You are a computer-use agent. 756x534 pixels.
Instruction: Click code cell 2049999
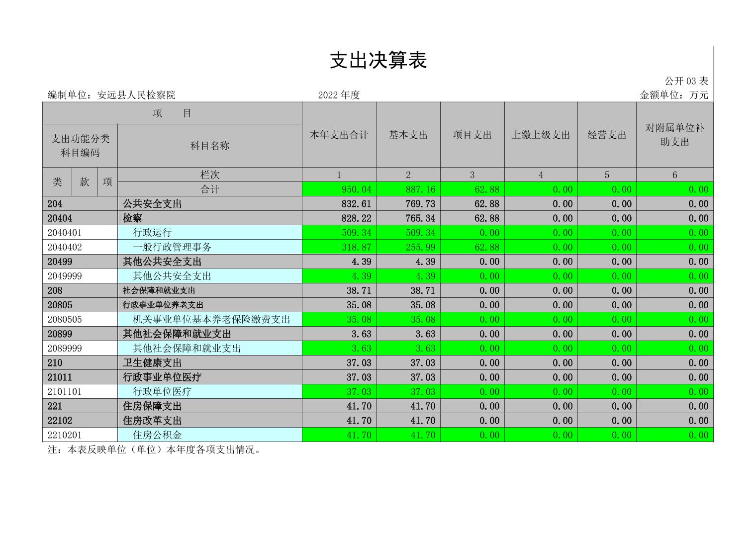pyautogui.click(x=80, y=276)
